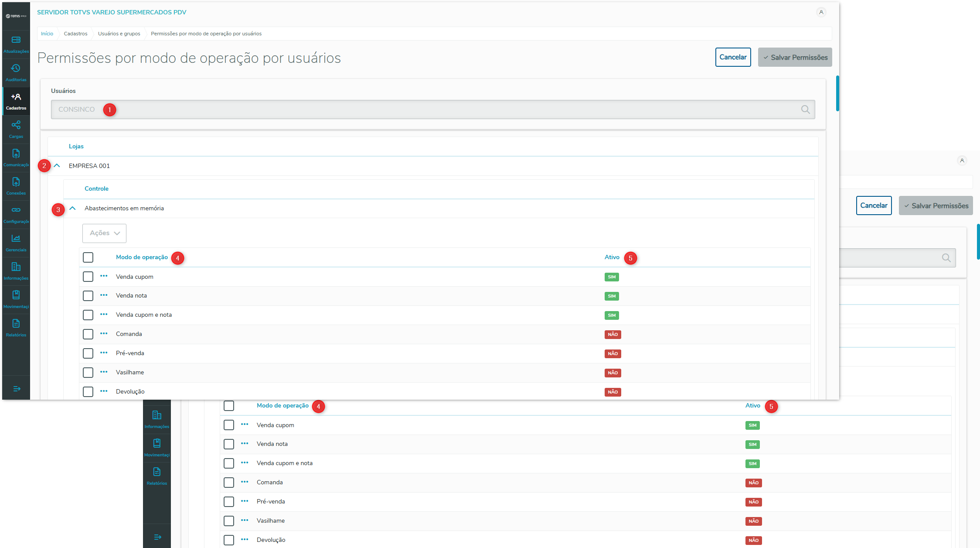Go to Início breadcrumb link

pyautogui.click(x=47, y=34)
